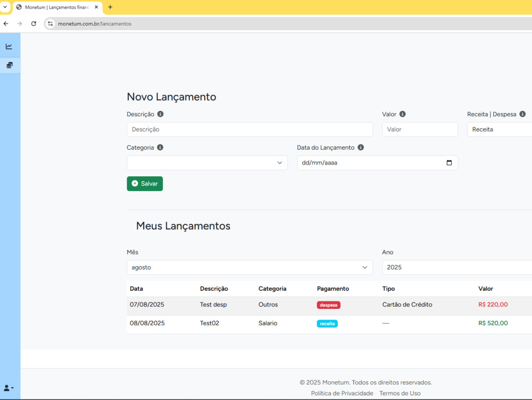Viewport: 532px width, 400px height.
Task: Select the Monetum Lançamentos browser tab
Action: click(x=57, y=7)
